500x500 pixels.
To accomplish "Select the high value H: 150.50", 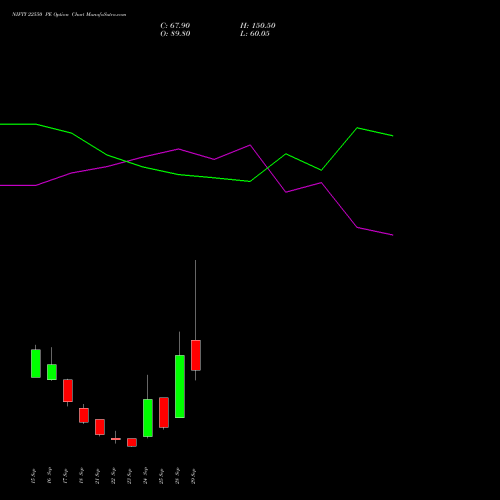I will click(258, 26).
